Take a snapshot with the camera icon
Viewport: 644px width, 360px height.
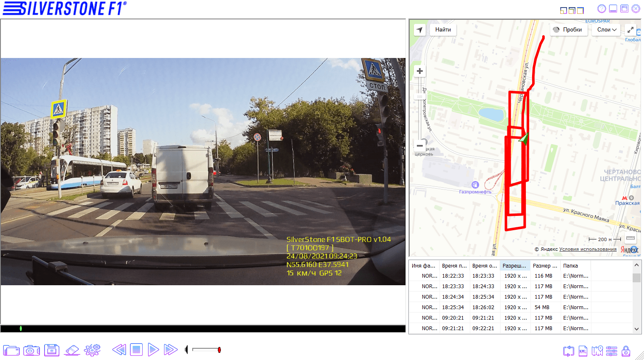coord(32,350)
